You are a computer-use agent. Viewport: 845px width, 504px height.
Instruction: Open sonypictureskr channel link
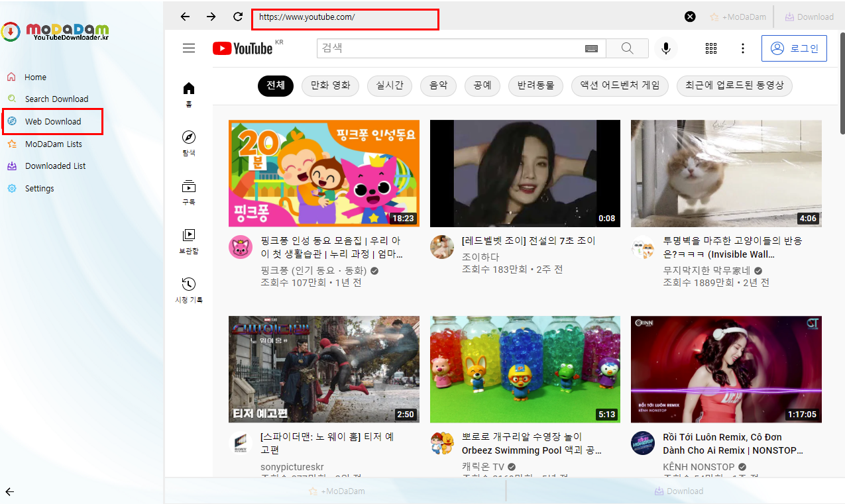tap(292, 467)
